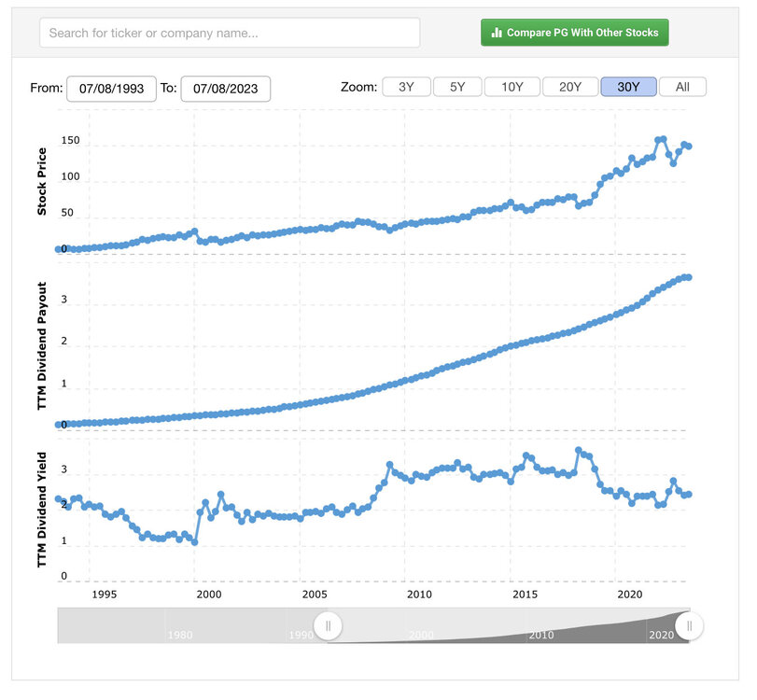Click the 1980 label in the navigator timeline
The image size is (757, 700).
click(x=180, y=635)
